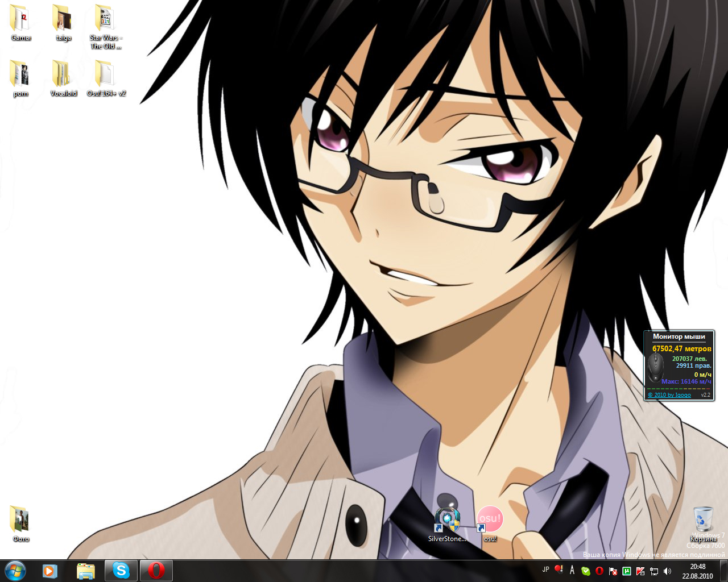Screen dimensions: 728x582
Task: Switch to Opera from the pinned taskbar button
Action: click(x=156, y=571)
